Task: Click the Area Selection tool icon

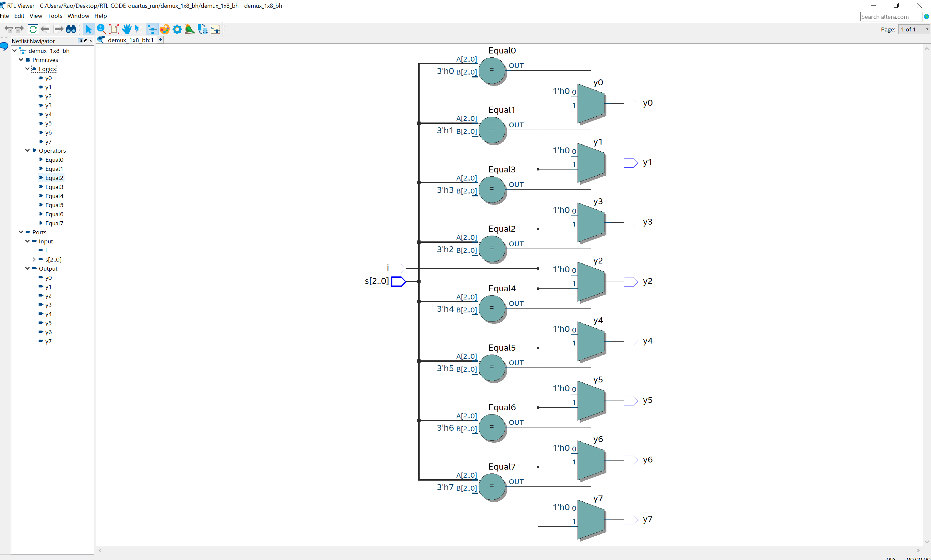Action: [x=139, y=29]
